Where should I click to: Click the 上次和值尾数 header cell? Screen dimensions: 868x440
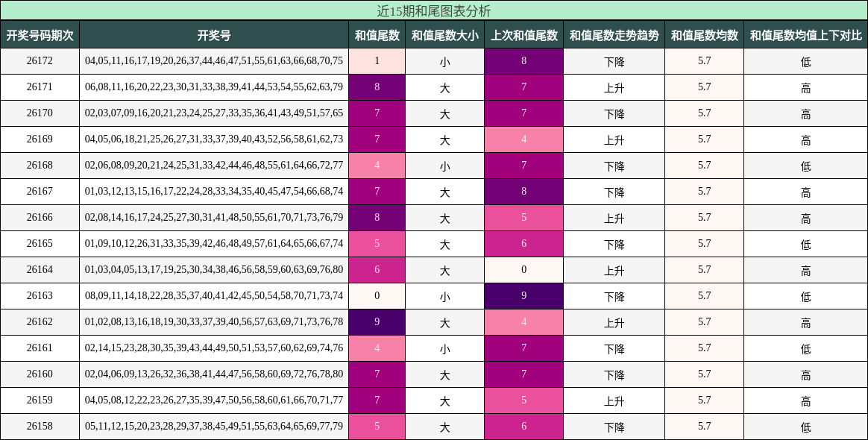[x=524, y=35]
